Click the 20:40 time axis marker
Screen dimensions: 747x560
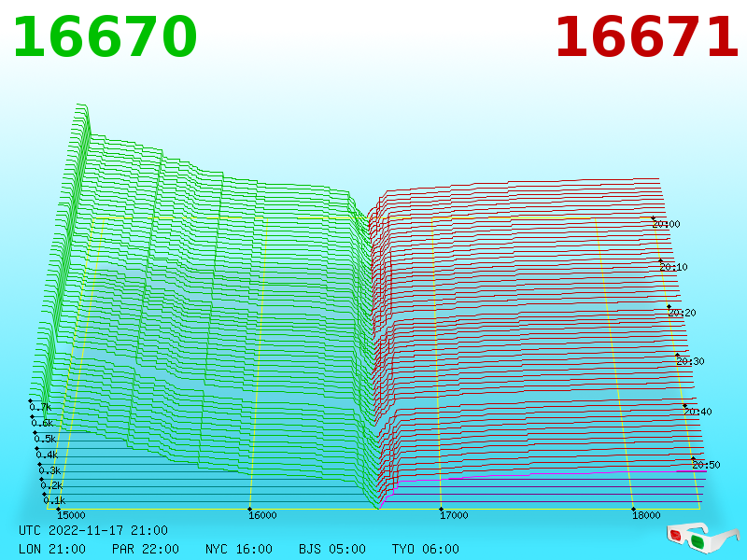pyautogui.click(x=698, y=412)
